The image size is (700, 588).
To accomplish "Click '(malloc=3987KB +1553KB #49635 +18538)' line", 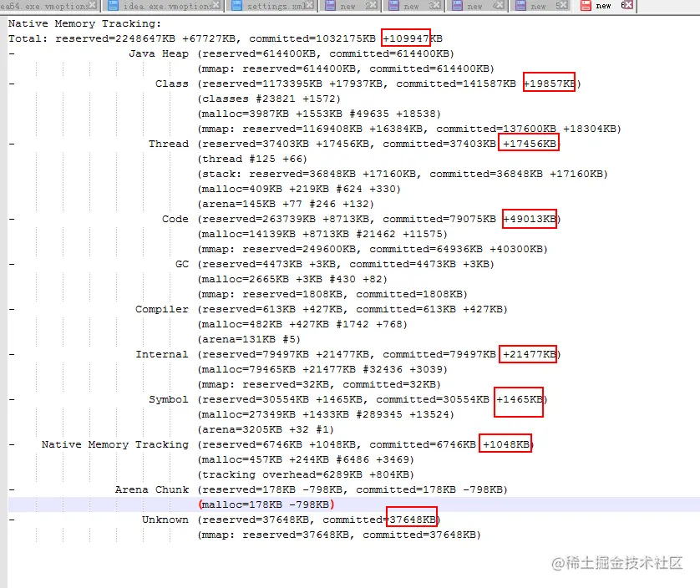I will 319,114.
